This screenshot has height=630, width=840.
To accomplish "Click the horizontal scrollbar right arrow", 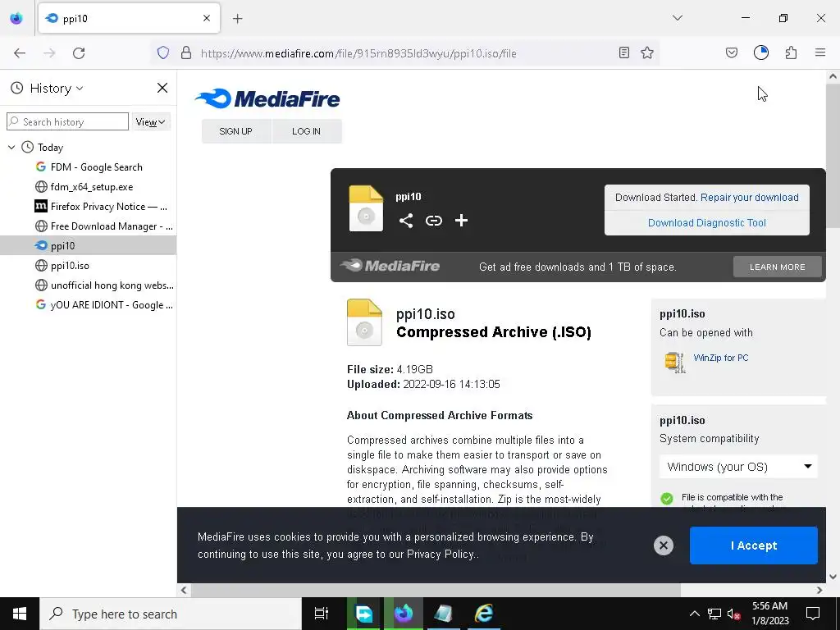I will pos(819,591).
